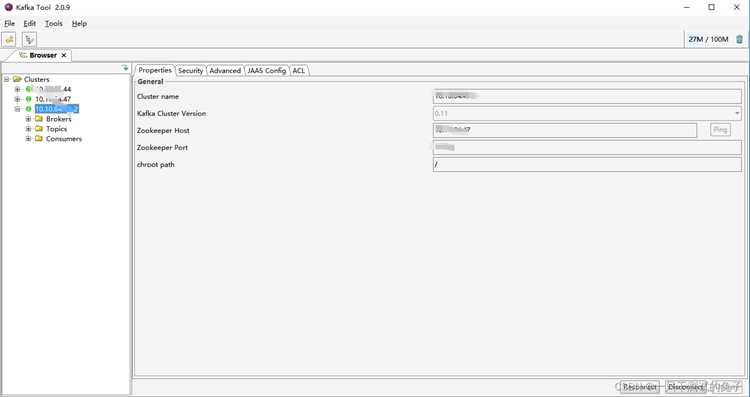
Task: Switch to the Advanced tab
Action: click(225, 71)
